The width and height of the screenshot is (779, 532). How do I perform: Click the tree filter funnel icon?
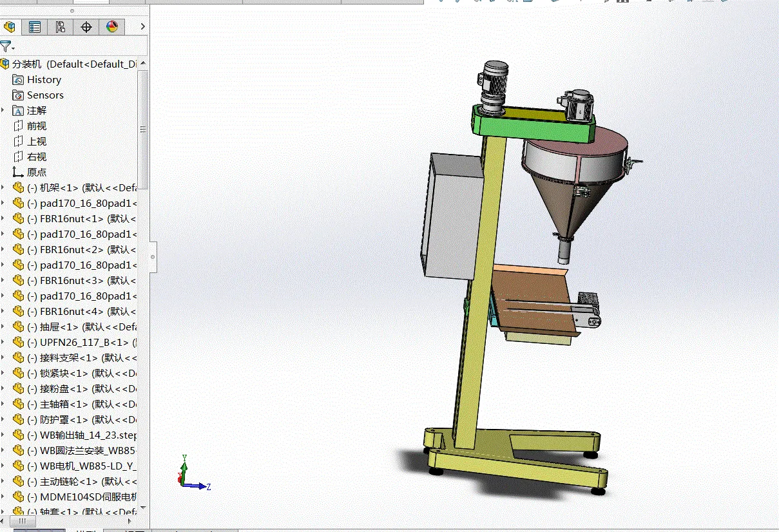click(6, 46)
